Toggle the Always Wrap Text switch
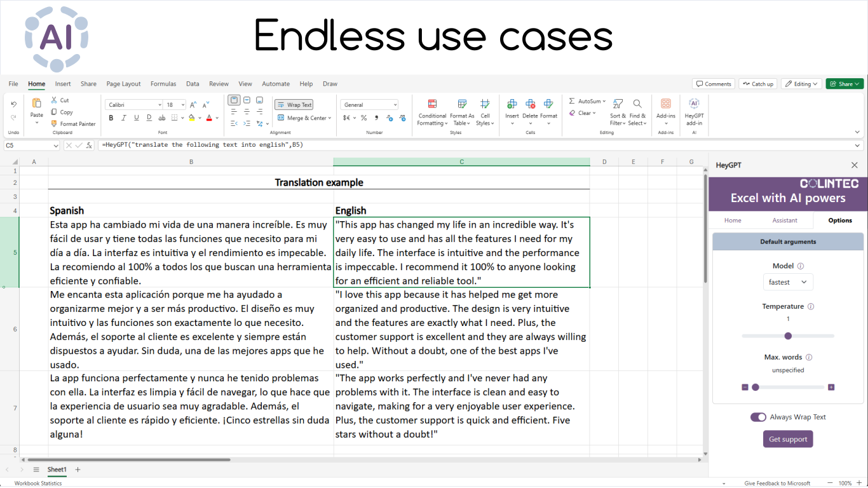The width and height of the screenshot is (868, 488). (x=758, y=417)
